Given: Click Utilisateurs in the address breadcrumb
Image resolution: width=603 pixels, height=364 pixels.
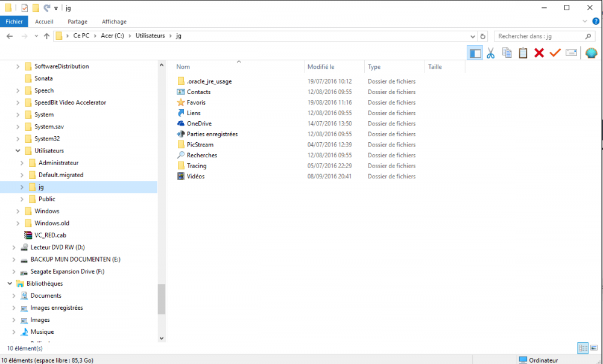Looking at the screenshot, I should pos(150,36).
